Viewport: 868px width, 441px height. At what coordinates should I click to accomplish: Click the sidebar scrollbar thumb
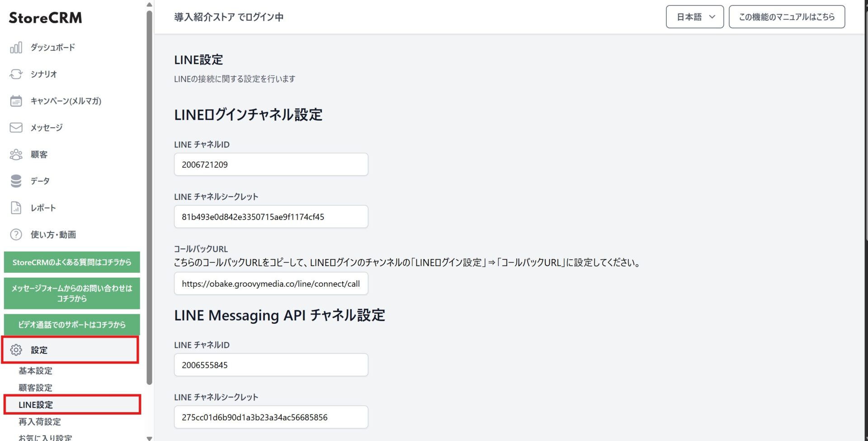(149, 197)
